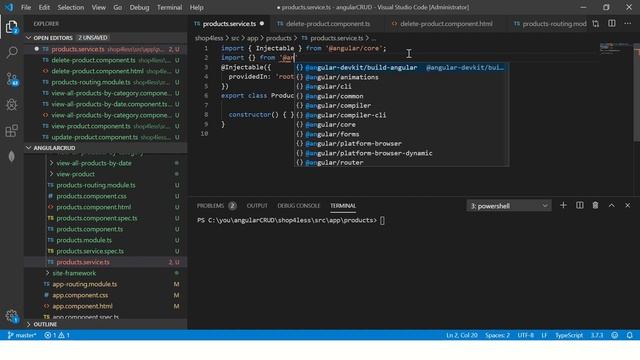Open the Manage gear icon
This screenshot has width=640, height=360.
[12, 316]
